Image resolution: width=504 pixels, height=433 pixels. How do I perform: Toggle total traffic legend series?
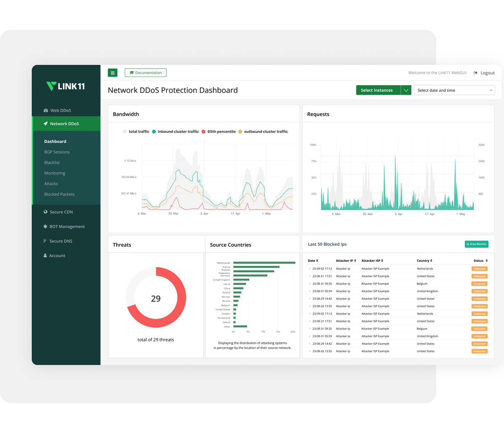click(x=136, y=132)
